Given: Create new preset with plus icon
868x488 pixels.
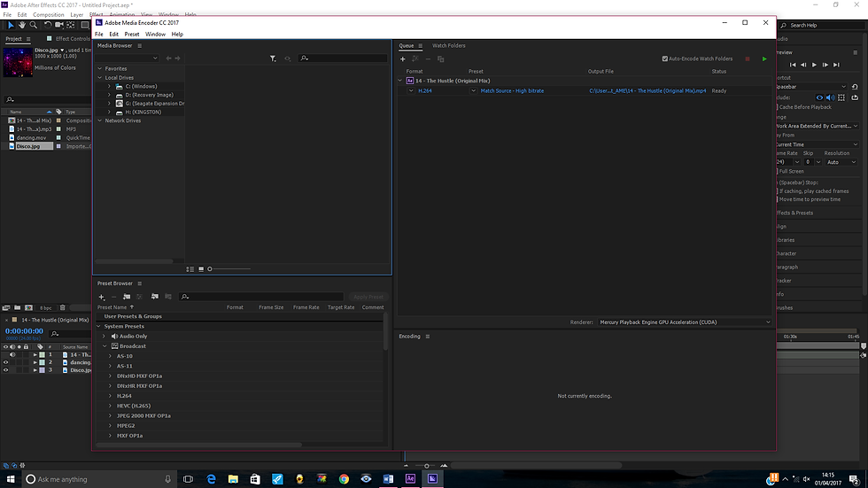Looking at the screenshot, I should tap(101, 297).
